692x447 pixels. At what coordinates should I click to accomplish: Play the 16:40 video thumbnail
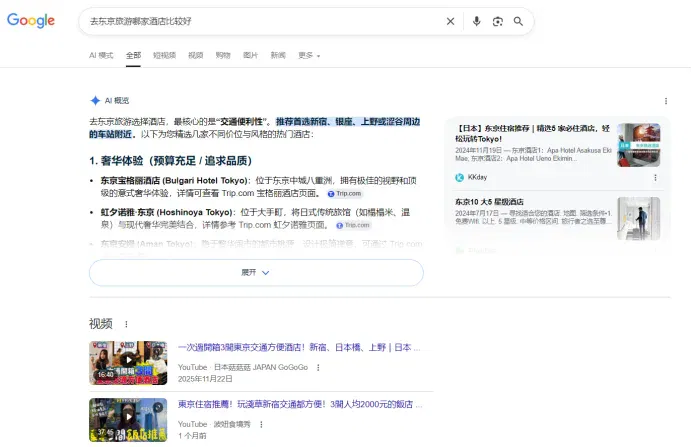click(x=128, y=363)
